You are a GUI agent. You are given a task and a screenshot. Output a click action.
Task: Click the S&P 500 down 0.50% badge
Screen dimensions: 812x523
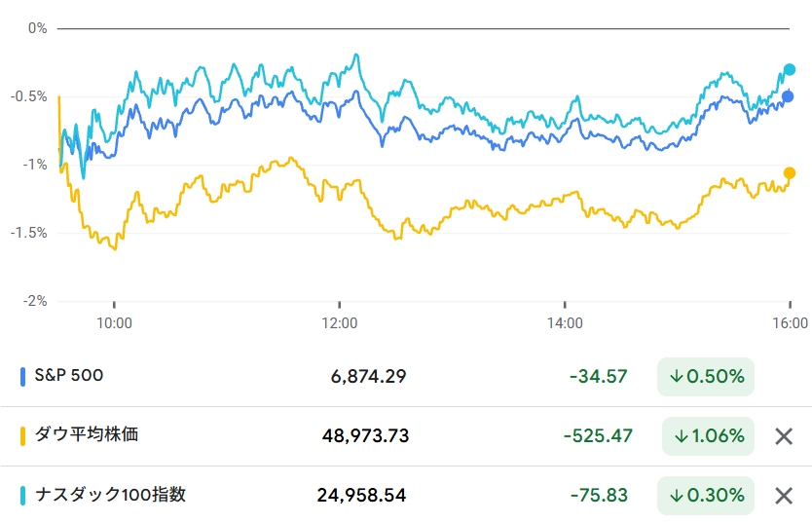[706, 377]
